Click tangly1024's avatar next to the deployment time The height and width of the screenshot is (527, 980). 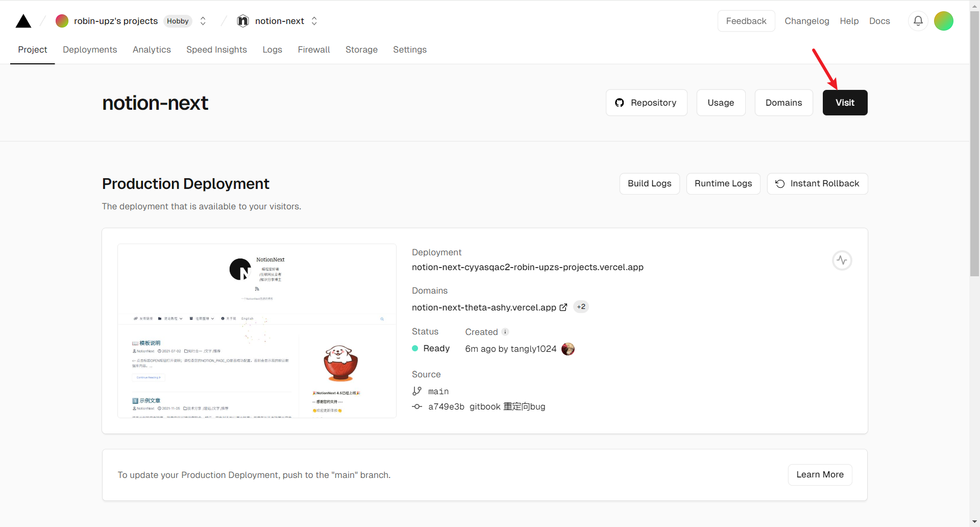(x=568, y=349)
